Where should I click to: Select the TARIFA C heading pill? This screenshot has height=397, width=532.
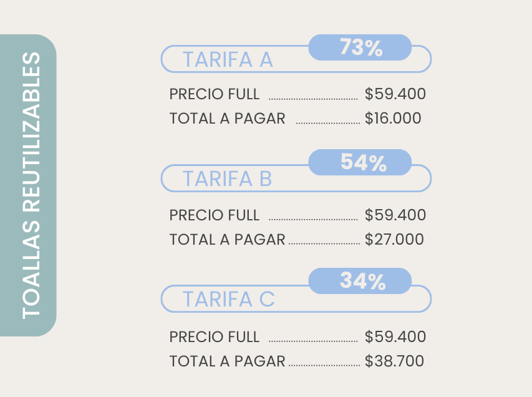point(229,300)
